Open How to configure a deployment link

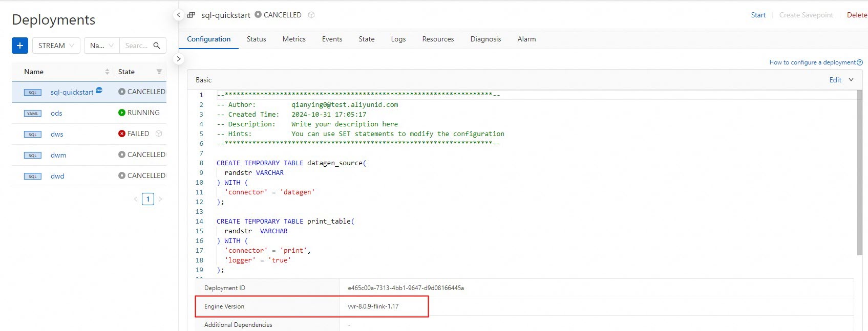coord(816,62)
